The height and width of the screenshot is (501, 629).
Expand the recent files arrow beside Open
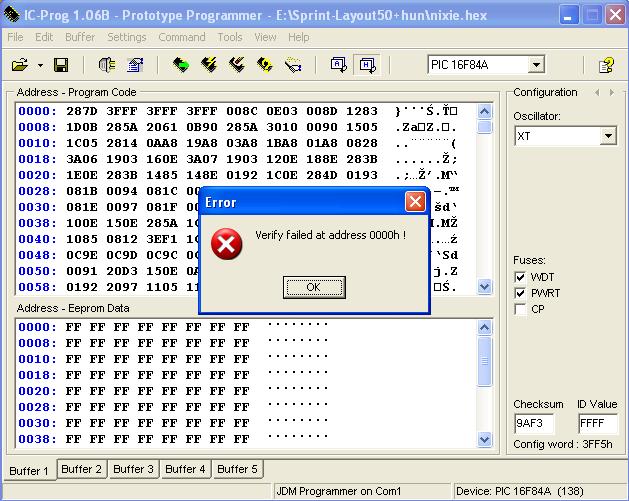pos(41,65)
